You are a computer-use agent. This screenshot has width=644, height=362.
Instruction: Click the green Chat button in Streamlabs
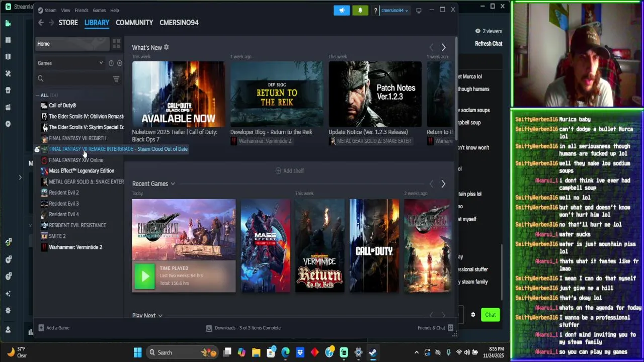coord(491,315)
